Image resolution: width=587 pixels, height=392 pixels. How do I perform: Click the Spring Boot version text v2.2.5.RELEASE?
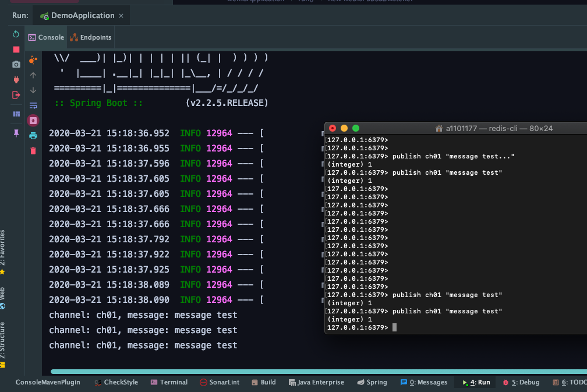[227, 103]
